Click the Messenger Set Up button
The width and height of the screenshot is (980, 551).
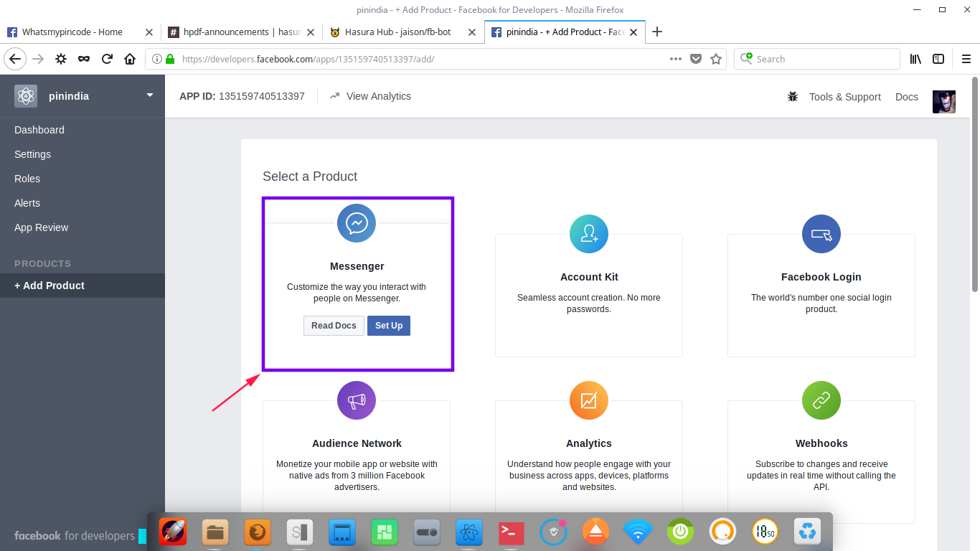tap(389, 326)
